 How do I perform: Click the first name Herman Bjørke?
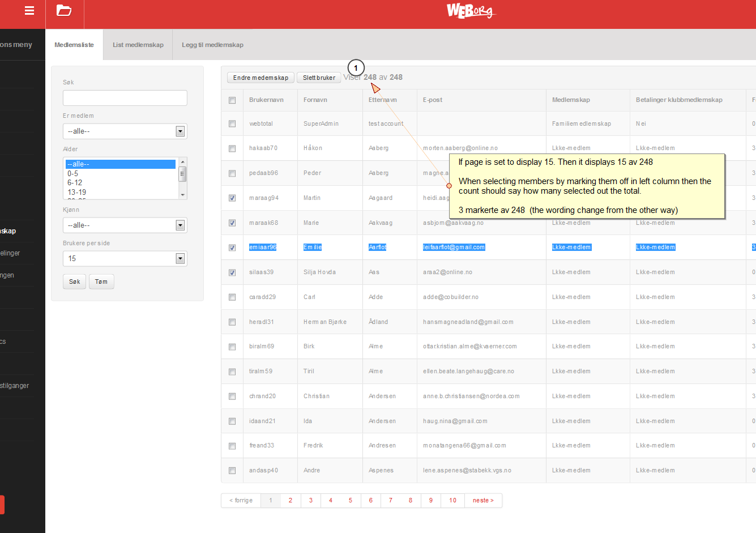coord(325,322)
